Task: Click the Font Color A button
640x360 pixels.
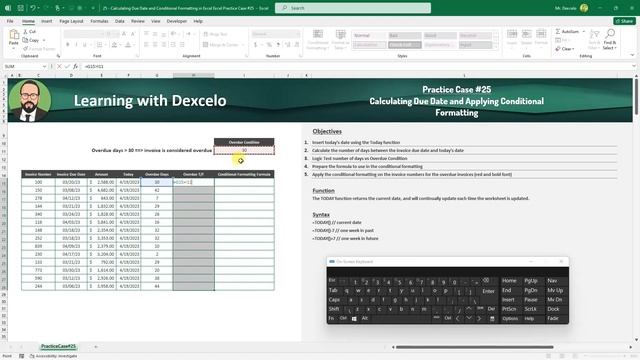Action: tap(128, 44)
